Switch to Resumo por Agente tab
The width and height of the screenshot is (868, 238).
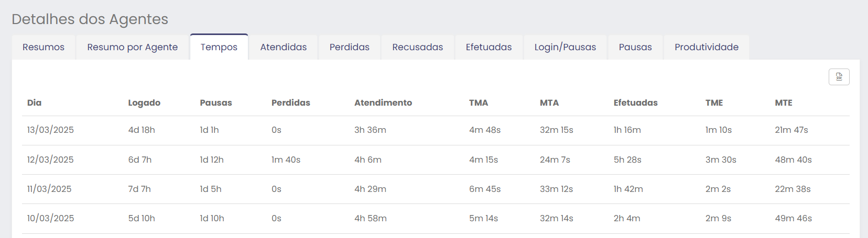click(x=133, y=47)
